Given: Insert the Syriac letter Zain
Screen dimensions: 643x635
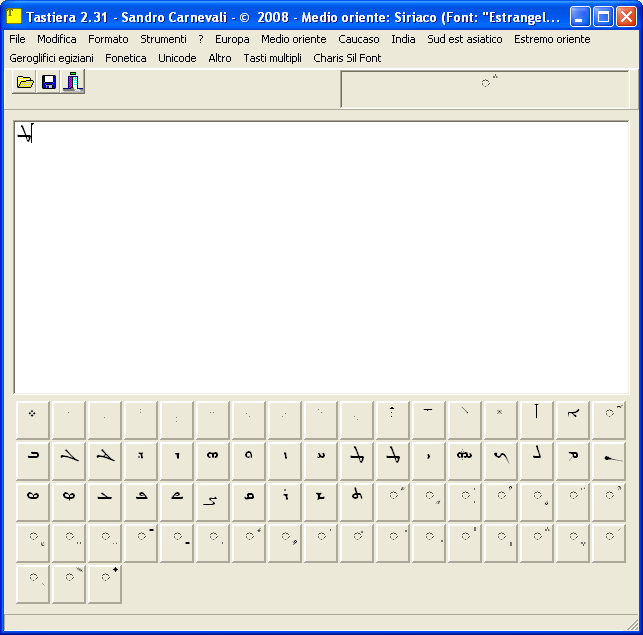Looking at the screenshot, I should pyautogui.click(x=285, y=461).
